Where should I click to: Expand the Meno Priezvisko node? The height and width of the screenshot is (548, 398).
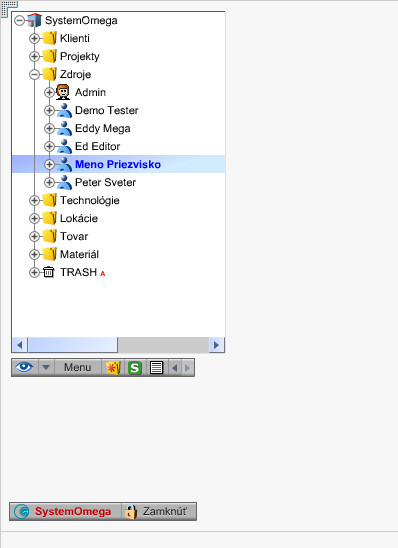pos(49,164)
